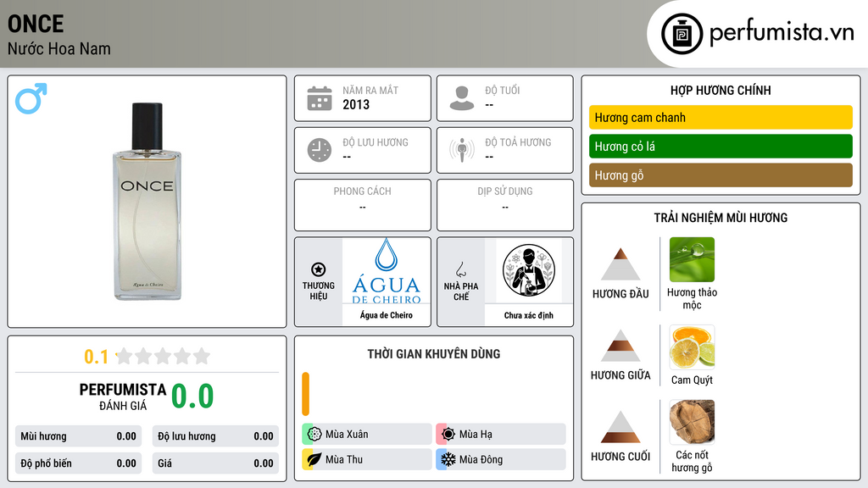Click the Hợp hương chính heading
This screenshot has height=488, width=868.
(x=721, y=90)
